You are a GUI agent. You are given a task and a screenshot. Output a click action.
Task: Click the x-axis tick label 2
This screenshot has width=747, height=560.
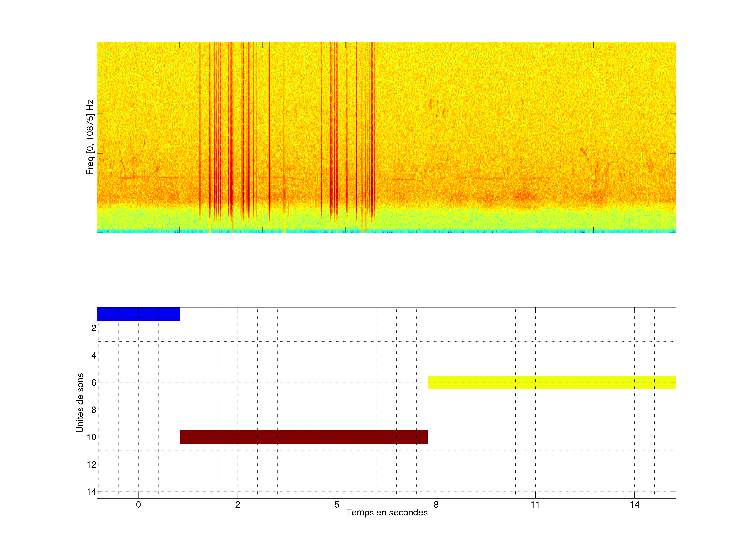coord(238,505)
